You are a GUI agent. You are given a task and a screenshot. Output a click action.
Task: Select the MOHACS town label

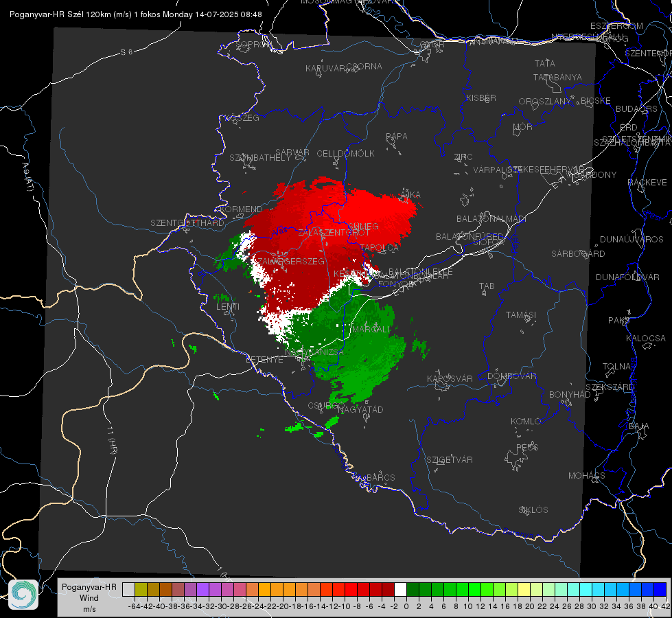pos(587,476)
